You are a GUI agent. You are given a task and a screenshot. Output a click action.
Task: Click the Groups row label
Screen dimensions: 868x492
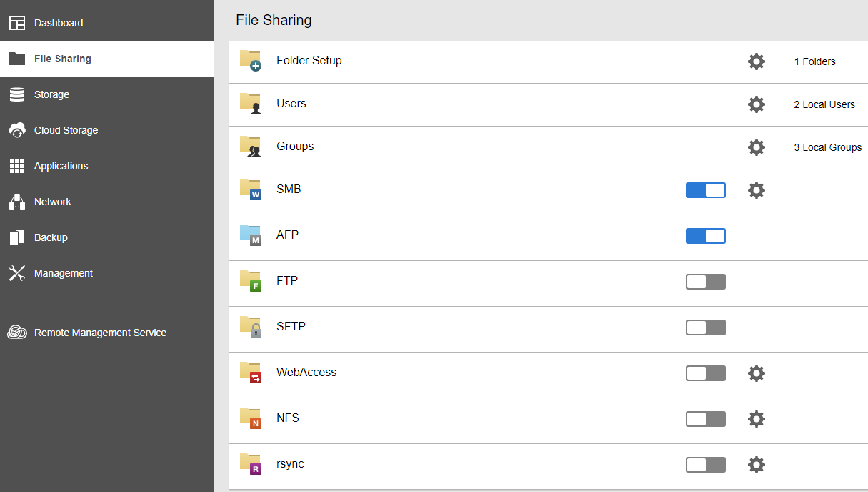(295, 146)
